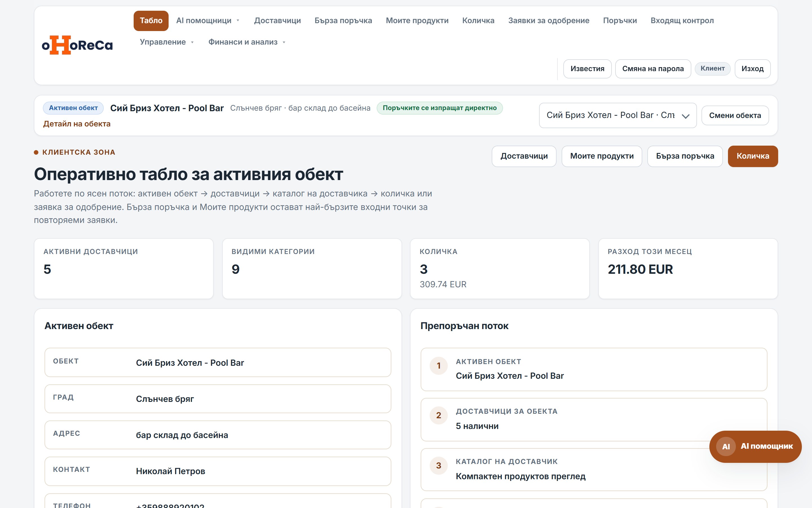The height and width of the screenshot is (508, 812).
Task: Open the round AI assistant icon
Action: pyautogui.click(x=726, y=446)
